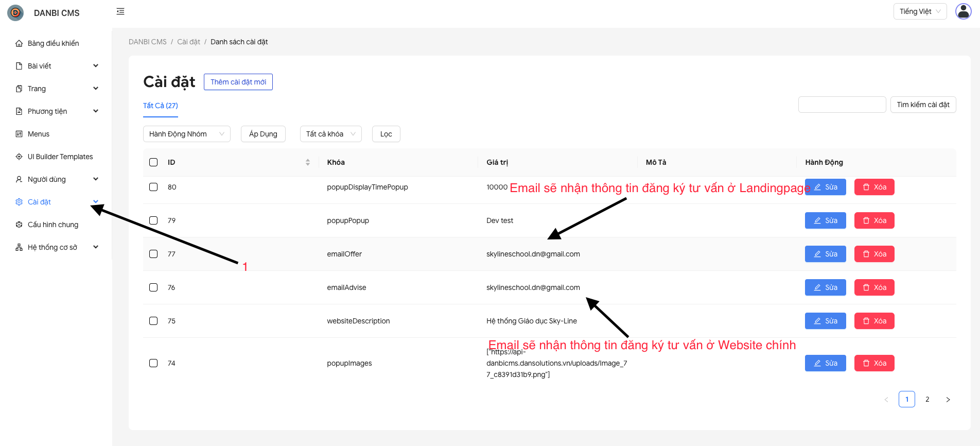980x446 pixels.
Task: Select the Tất Cả (27) tab
Action: (161, 106)
